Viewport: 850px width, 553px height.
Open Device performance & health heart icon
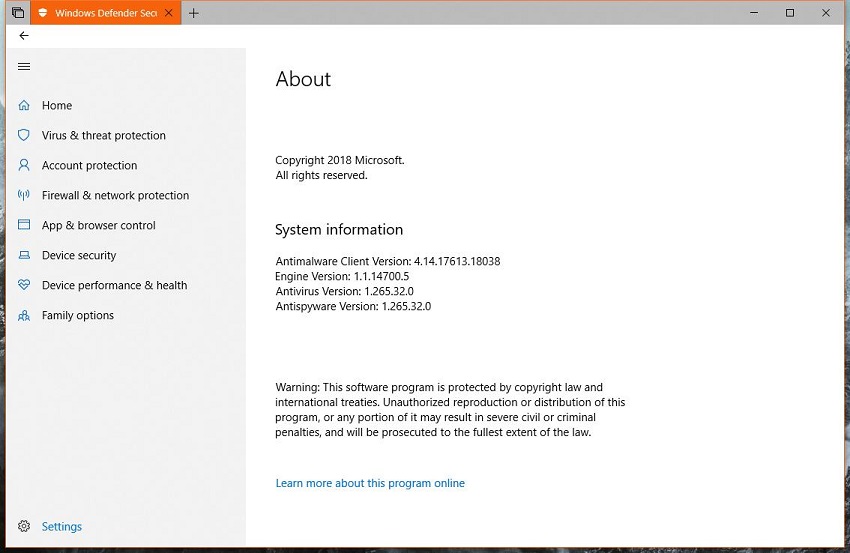[x=24, y=285]
